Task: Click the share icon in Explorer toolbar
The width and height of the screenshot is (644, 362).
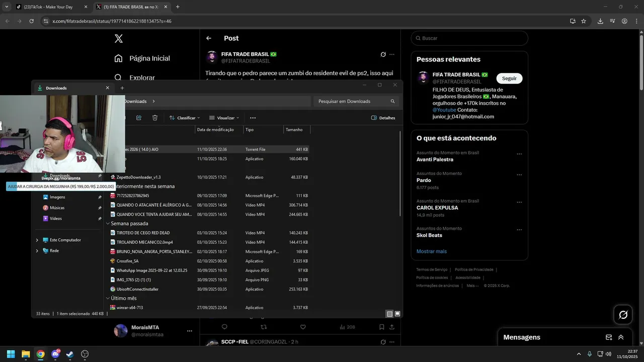Action: click(139, 118)
